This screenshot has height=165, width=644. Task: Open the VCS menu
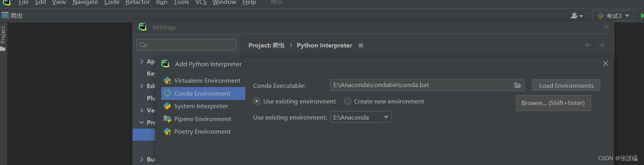click(201, 2)
